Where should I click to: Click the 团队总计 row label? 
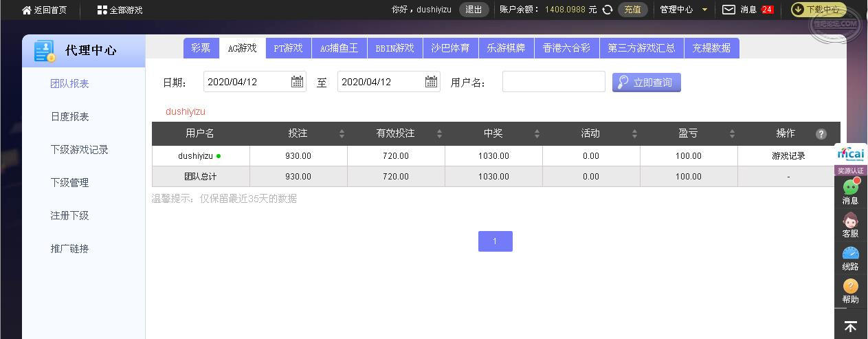click(200, 177)
